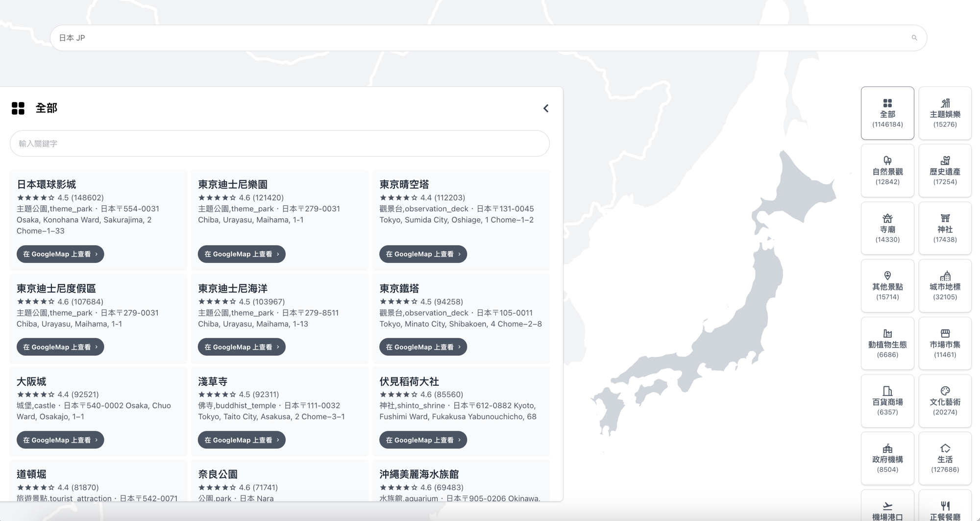Collapse the results panel with the left chevron
Viewport: 980px width, 521px height.
(546, 108)
